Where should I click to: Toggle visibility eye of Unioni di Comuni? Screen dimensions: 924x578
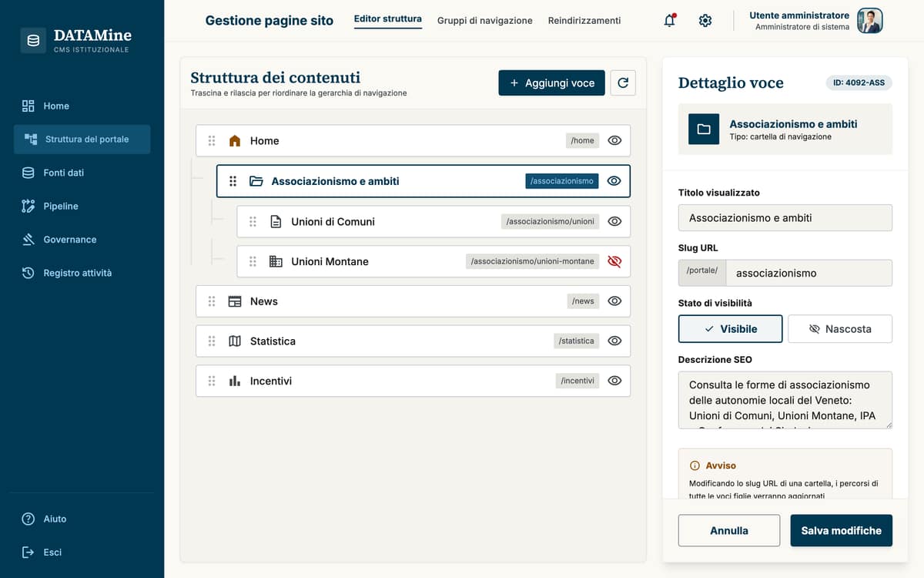click(x=614, y=221)
